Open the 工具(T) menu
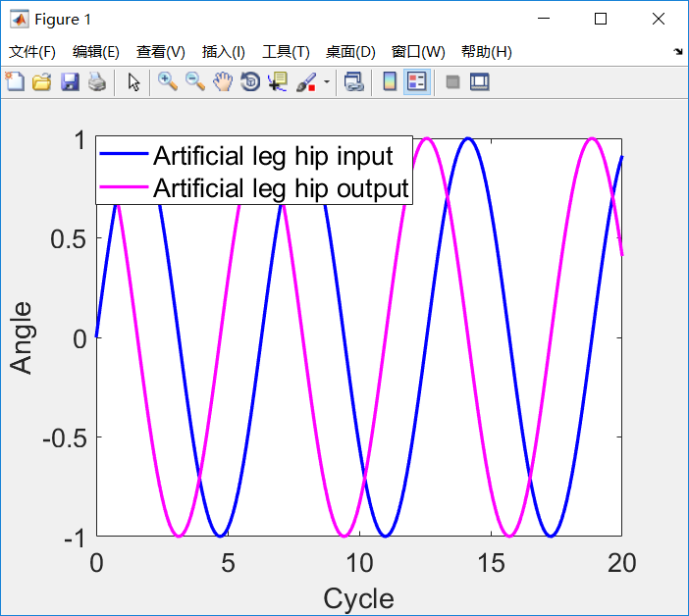This screenshot has width=689, height=616. point(286,52)
